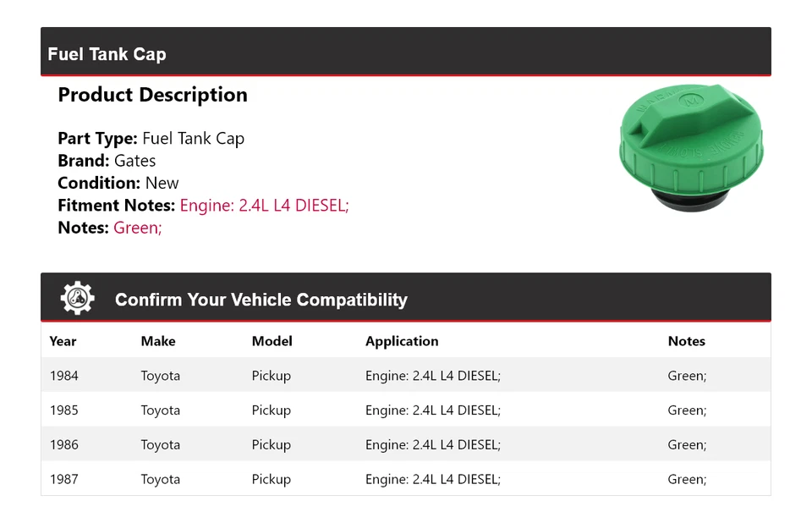Click the Product Description heading
Image resolution: width=812 pixels, height=523 pixels.
pyautogui.click(x=152, y=95)
